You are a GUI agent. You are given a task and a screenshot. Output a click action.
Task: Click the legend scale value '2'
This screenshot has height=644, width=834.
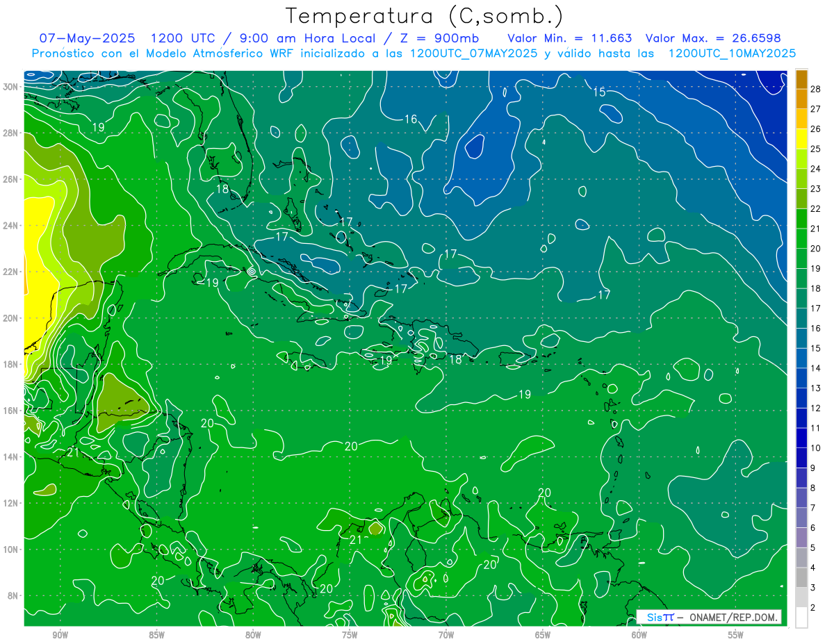coord(813,608)
